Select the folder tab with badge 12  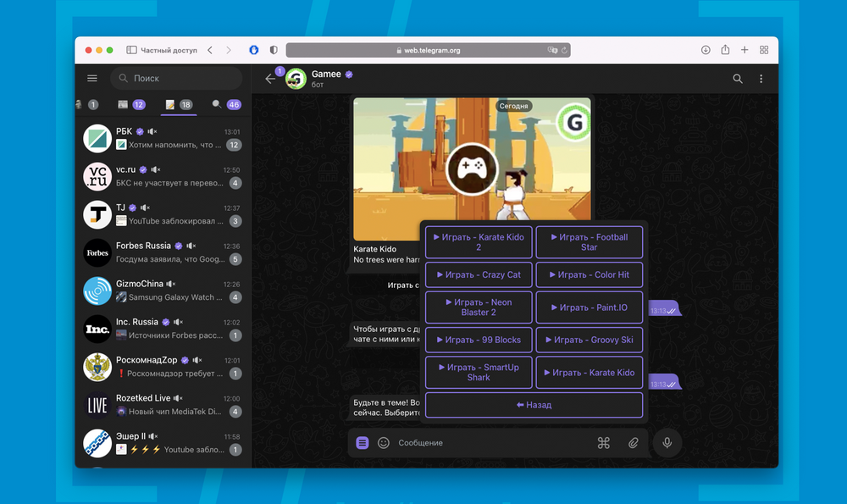pos(131,105)
